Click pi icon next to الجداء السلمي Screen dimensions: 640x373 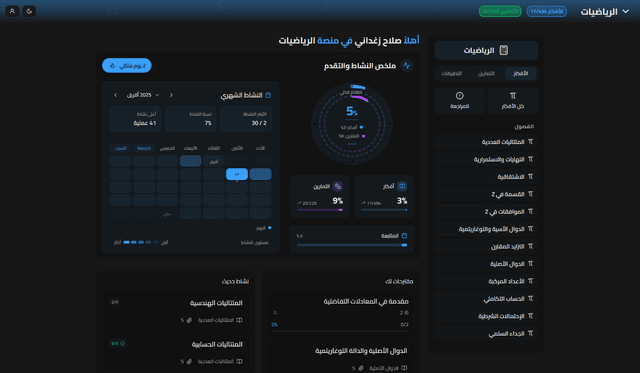[x=530, y=333]
